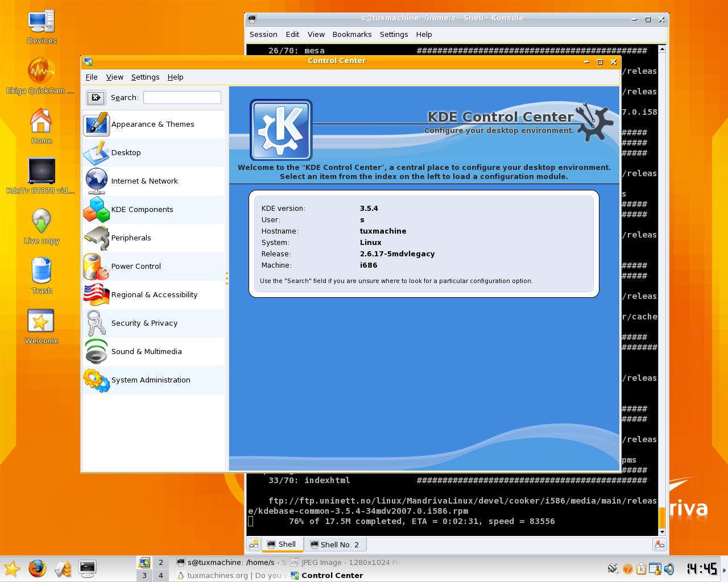The image size is (728, 582).
Task: Select JPEG Image taskbar entry
Action: (345, 562)
